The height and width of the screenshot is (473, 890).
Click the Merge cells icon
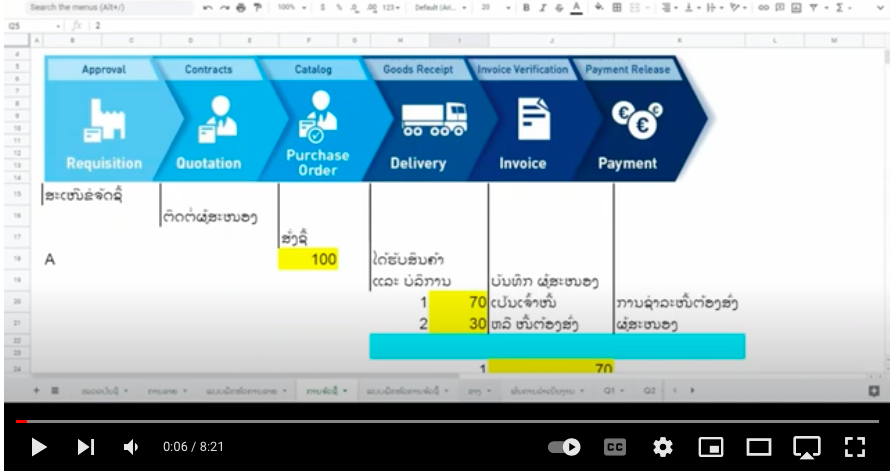pyautogui.click(x=635, y=7)
